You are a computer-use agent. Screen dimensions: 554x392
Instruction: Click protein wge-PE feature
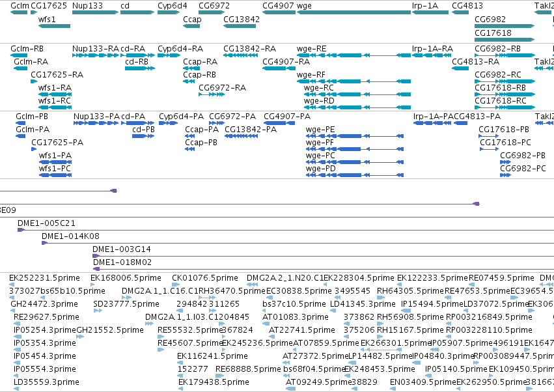coord(354,136)
